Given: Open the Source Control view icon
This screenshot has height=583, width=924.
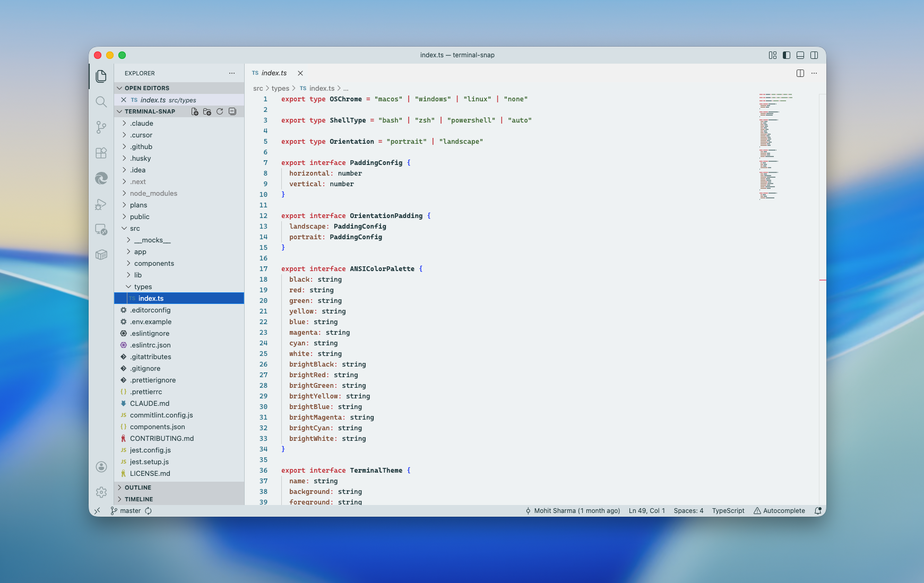Looking at the screenshot, I should [x=101, y=127].
